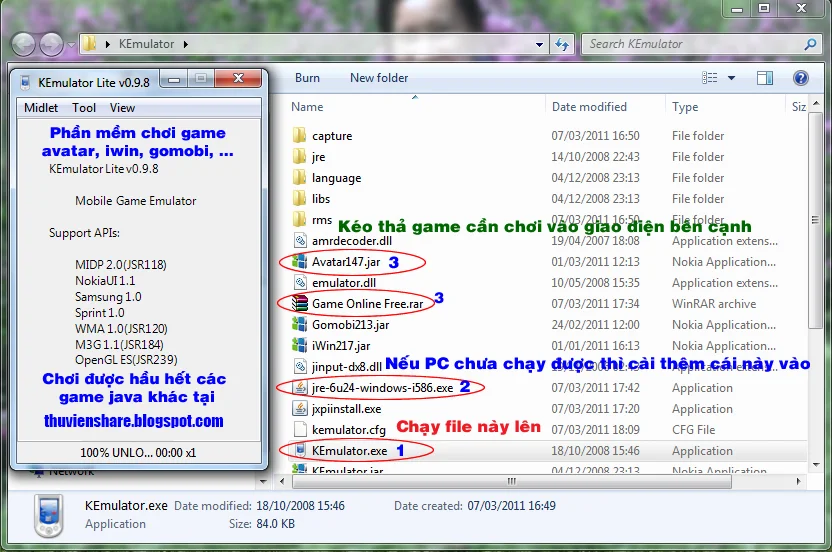The image size is (832, 552).
Task: Click CFG File type text
Action: click(x=694, y=429)
